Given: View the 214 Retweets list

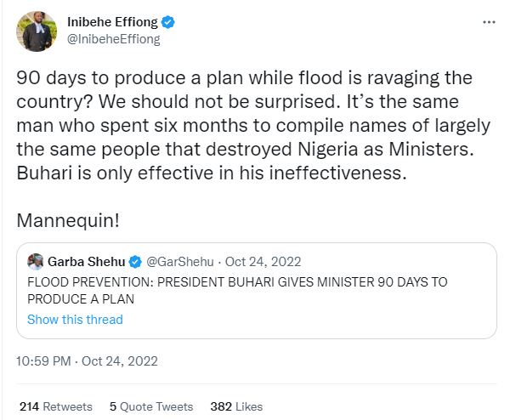Looking at the screenshot, I should 55,406.
